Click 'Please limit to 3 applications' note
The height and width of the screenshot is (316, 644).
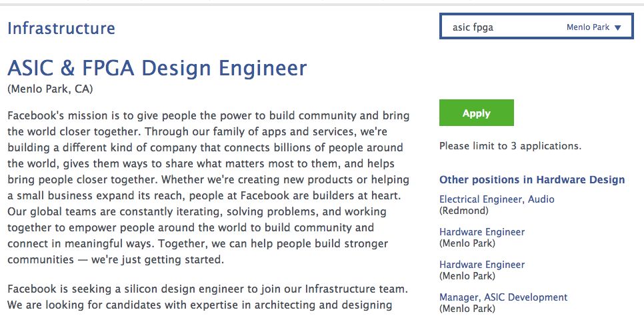[510, 146]
